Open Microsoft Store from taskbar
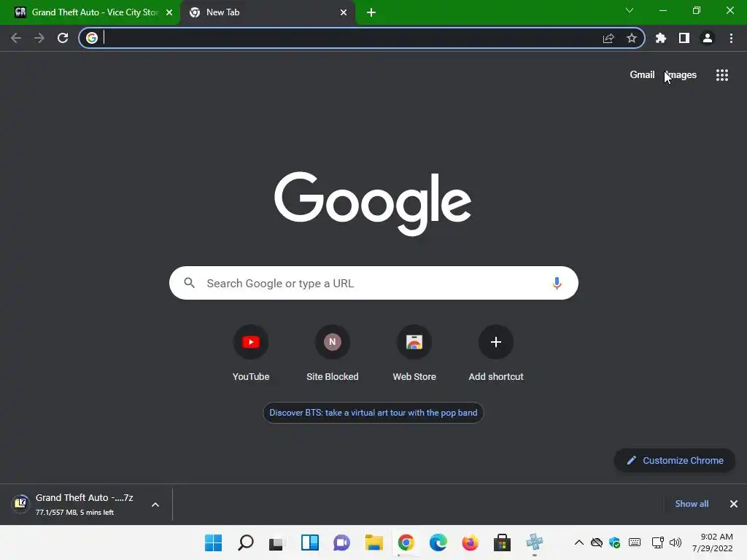Screen dimensions: 747x560 502,542
